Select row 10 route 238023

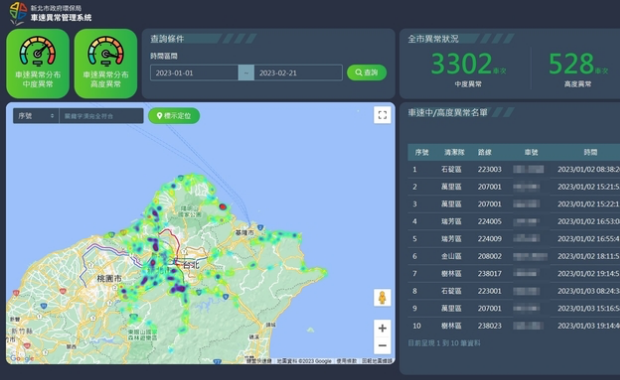click(x=490, y=326)
